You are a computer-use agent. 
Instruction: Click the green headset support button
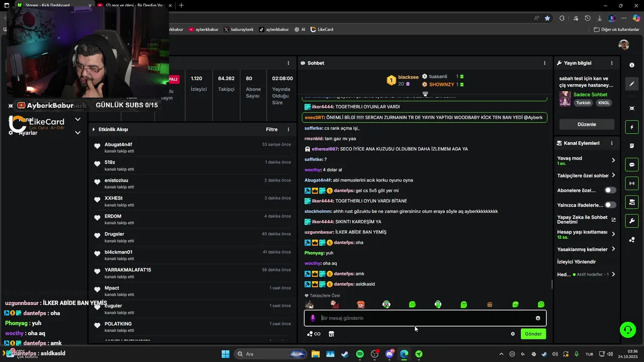pos(627,330)
